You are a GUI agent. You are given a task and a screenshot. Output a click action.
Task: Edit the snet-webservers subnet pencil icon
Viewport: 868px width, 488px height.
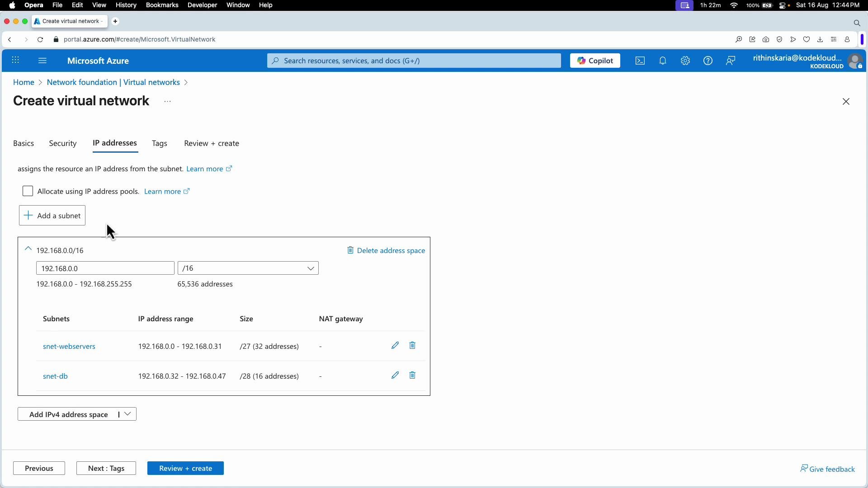(x=395, y=346)
